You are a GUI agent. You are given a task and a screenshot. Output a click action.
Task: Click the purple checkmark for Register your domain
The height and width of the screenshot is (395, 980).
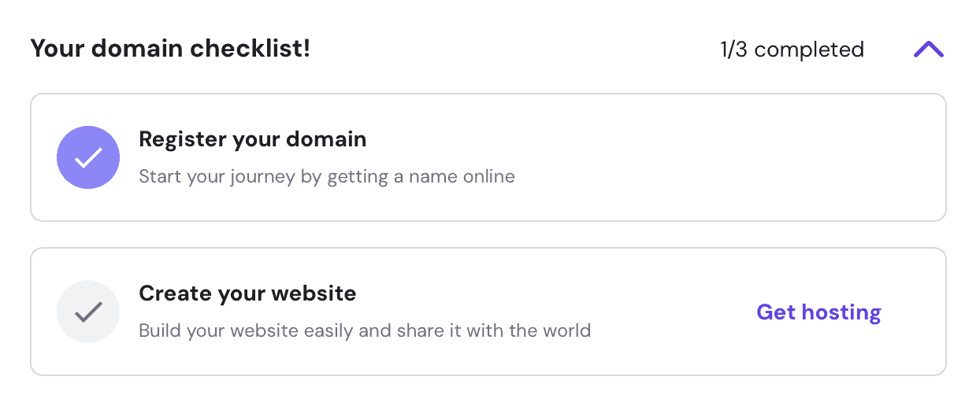pos(88,157)
